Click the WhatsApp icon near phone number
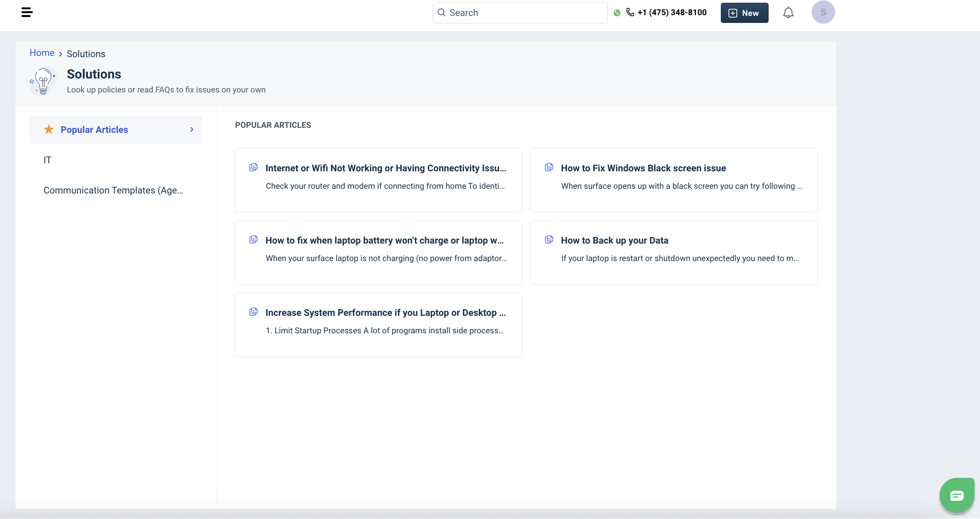 617,13
